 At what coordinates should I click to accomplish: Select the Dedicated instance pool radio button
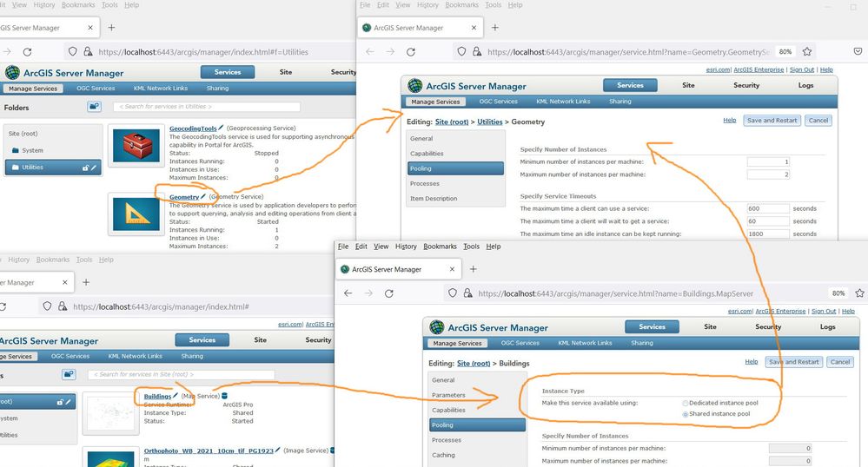tap(686, 404)
